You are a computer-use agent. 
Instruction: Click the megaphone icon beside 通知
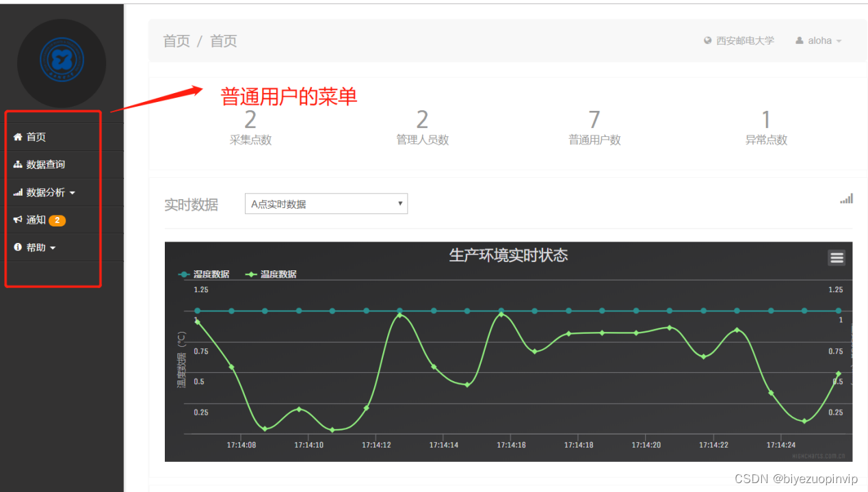pos(17,220)
